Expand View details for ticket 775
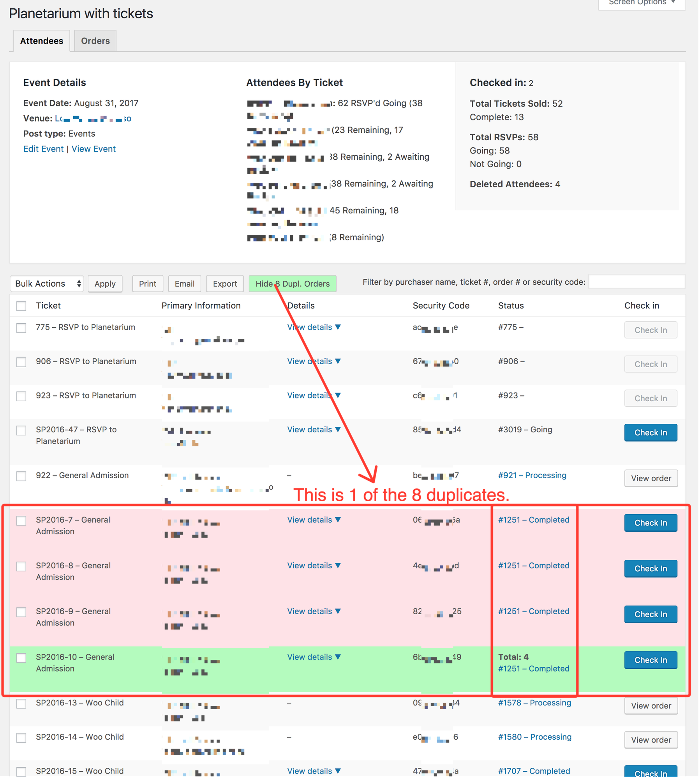 [x=314, y=327]
